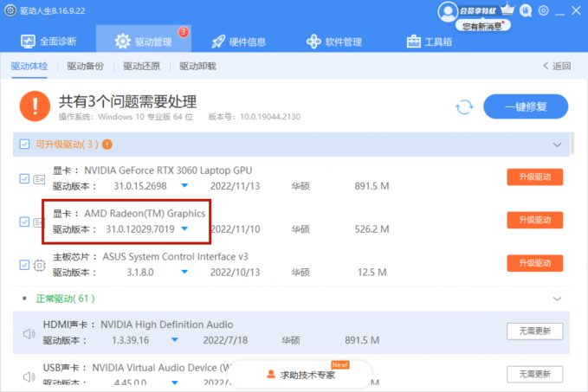Click the orange warning icon beside 可升级驱动
The width and height of the screenshot is (588, 392).
107,145
